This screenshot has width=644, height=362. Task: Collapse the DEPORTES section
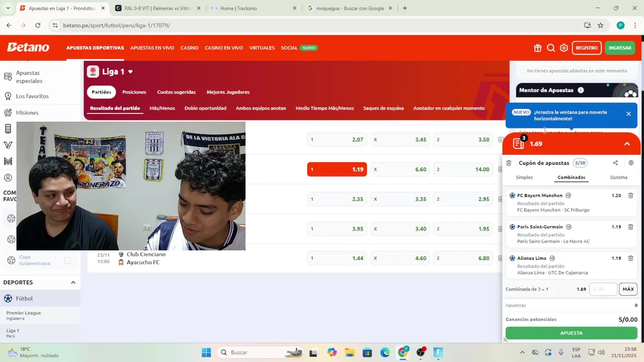(73, 283)
